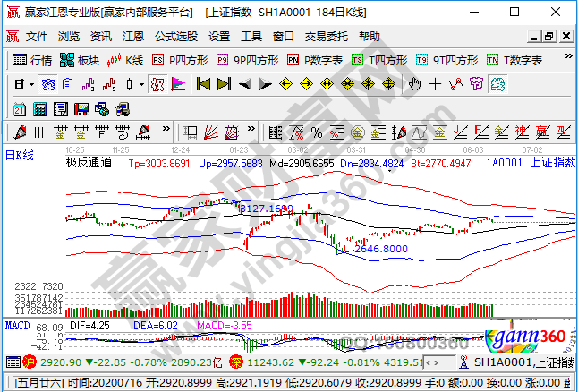
Task: Click the 3127.1699 high price marker
Action: click(x=268, y=208)
